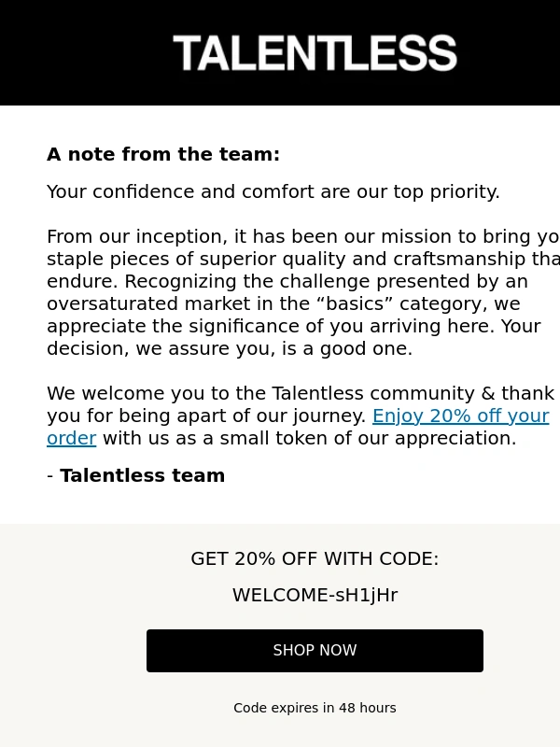Click the '- Talentless team' signature
The image size is (560, 747).
coord(135,475)
